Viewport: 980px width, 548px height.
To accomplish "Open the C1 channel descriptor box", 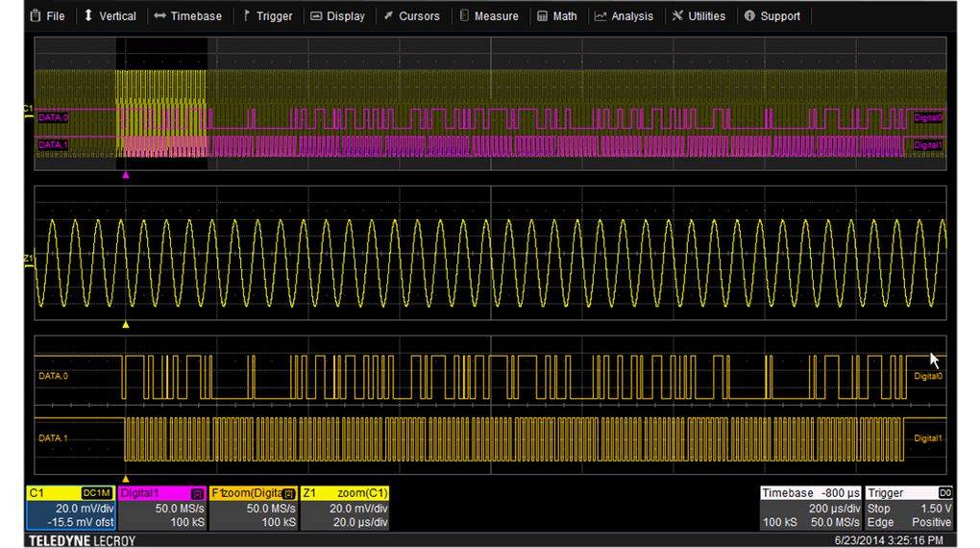I will tap(71, 508).
